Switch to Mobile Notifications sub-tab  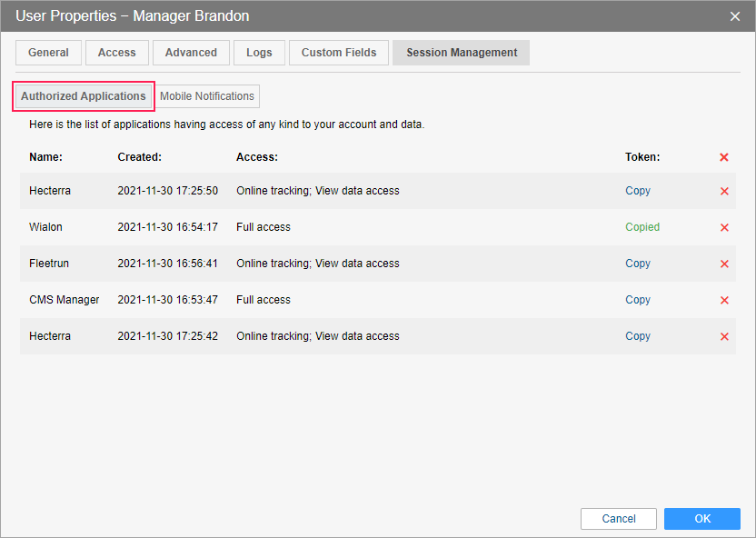[207, 96]
